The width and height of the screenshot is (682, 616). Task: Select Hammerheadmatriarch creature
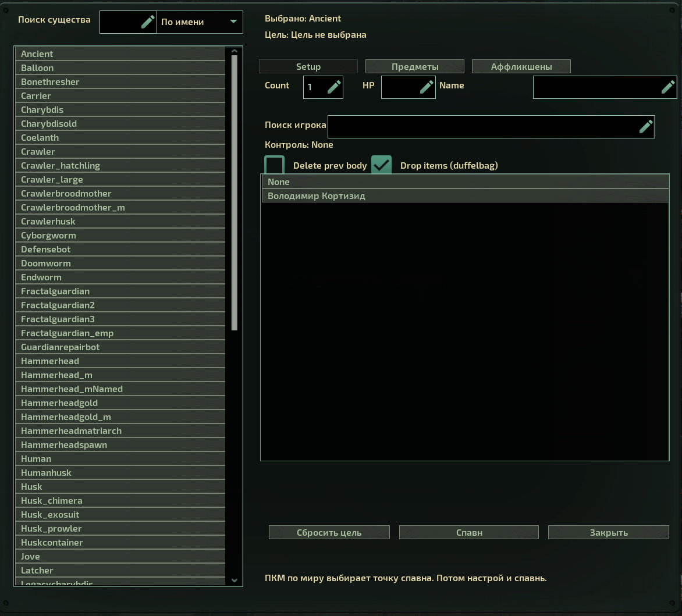point(120,430)
